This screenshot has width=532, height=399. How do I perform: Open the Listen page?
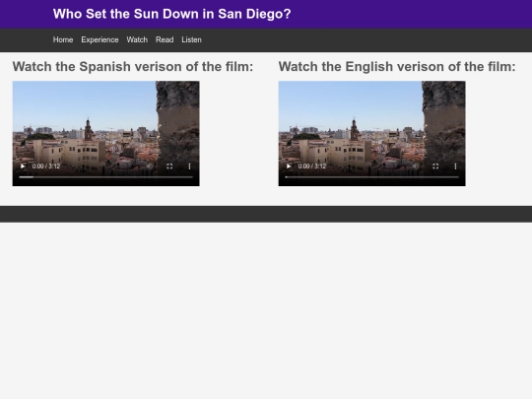point(191,39)
